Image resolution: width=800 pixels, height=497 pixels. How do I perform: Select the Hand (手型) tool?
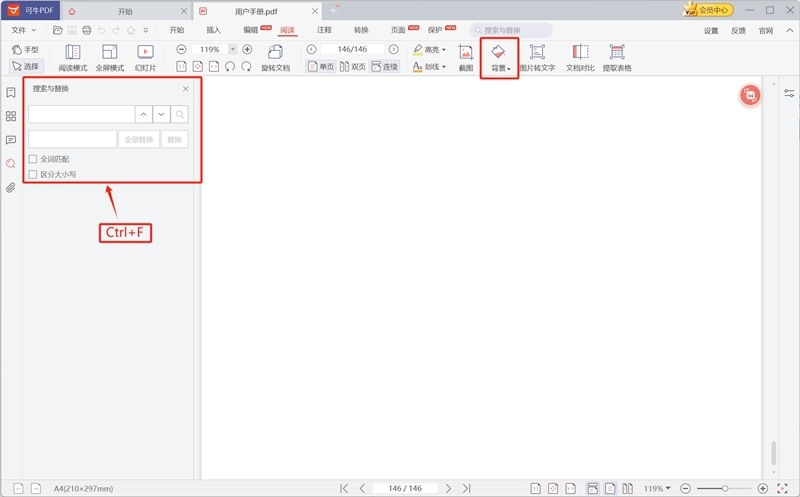pos(25,49)
